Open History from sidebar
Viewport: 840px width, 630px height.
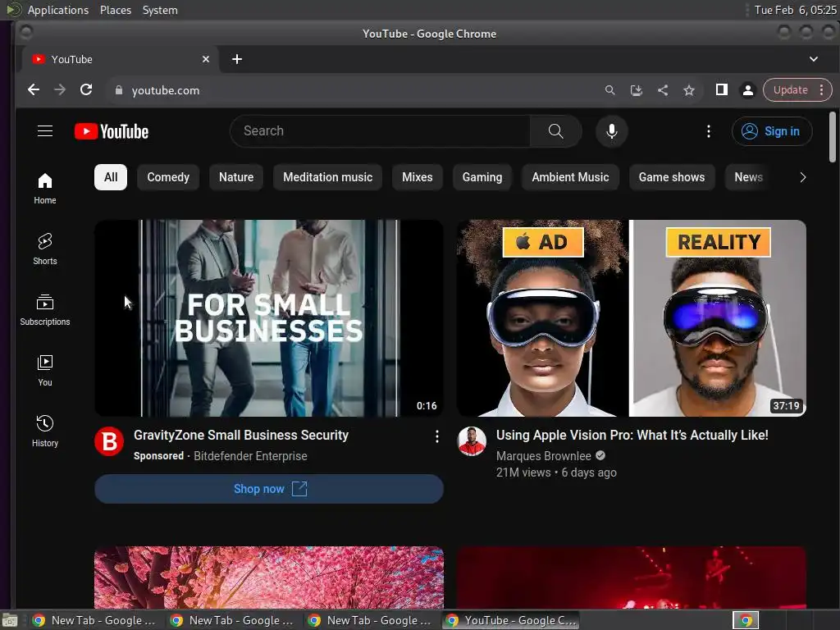(x=45, y=431)
